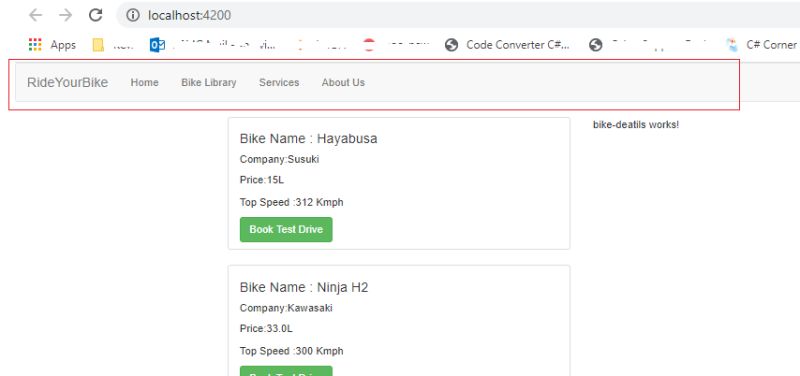Open the globe bookmark after Code Converter

[x=595, y=45]
